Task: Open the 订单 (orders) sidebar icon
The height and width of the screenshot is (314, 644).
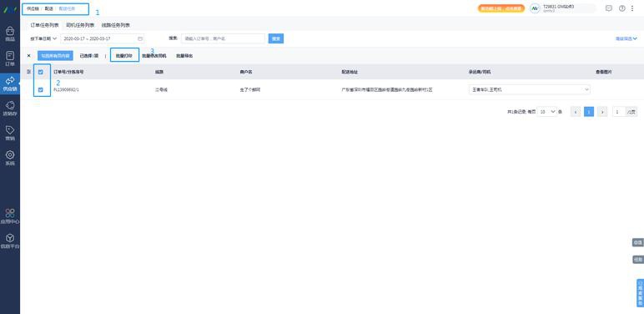Action: click(10, 58)
